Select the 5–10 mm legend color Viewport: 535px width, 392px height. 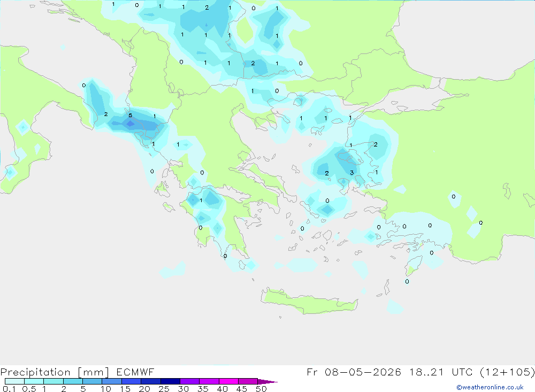[x=92, y=381]
